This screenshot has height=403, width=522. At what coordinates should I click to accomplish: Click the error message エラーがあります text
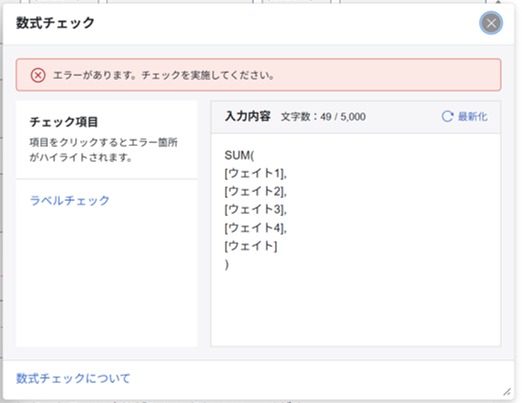click(164, 75)
